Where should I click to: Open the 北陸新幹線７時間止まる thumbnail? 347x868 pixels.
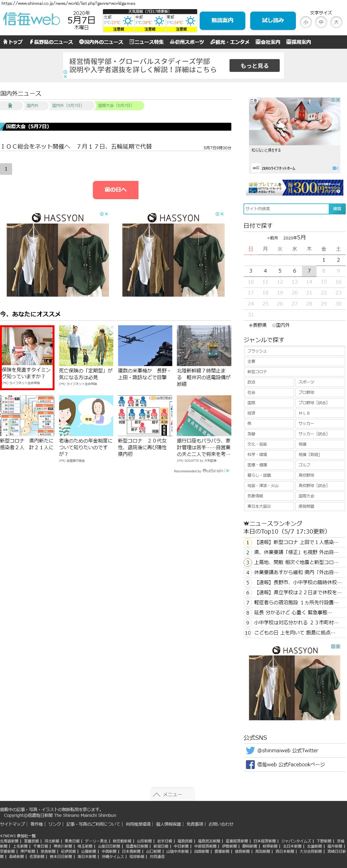pos(204,345)
